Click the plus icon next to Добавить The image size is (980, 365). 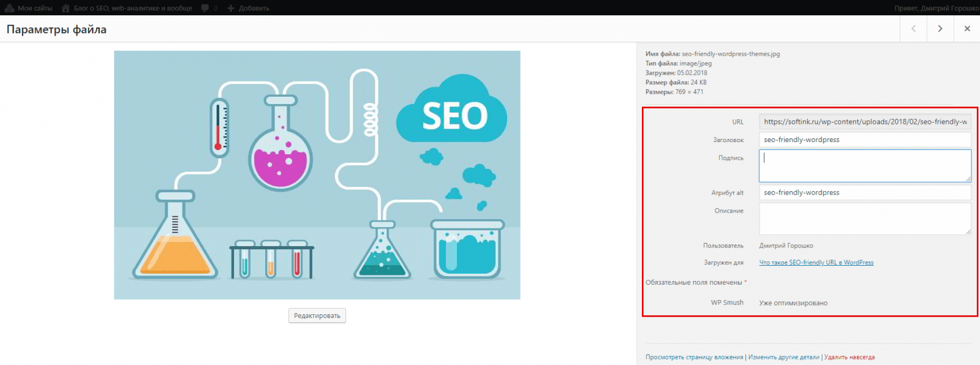point(231,8)
